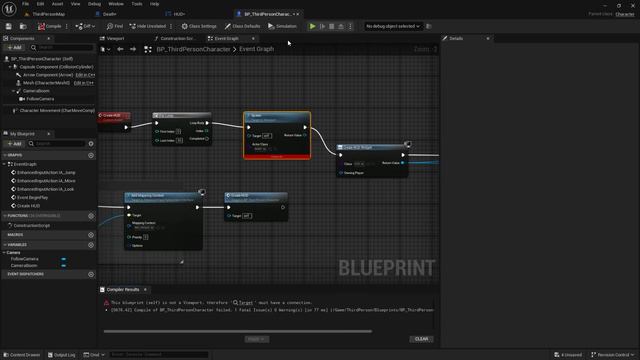Viewport: 640px width, 360px height.
Task: Add a new graph with plus icon
Action: coord(91,156)
